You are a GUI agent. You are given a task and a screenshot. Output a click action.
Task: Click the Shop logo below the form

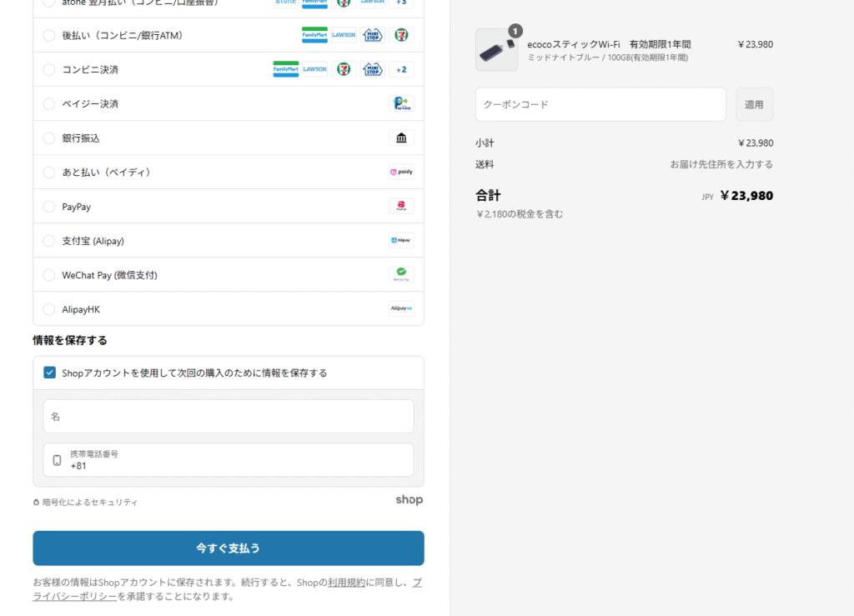pyautogui.click(x=409, y=500)
